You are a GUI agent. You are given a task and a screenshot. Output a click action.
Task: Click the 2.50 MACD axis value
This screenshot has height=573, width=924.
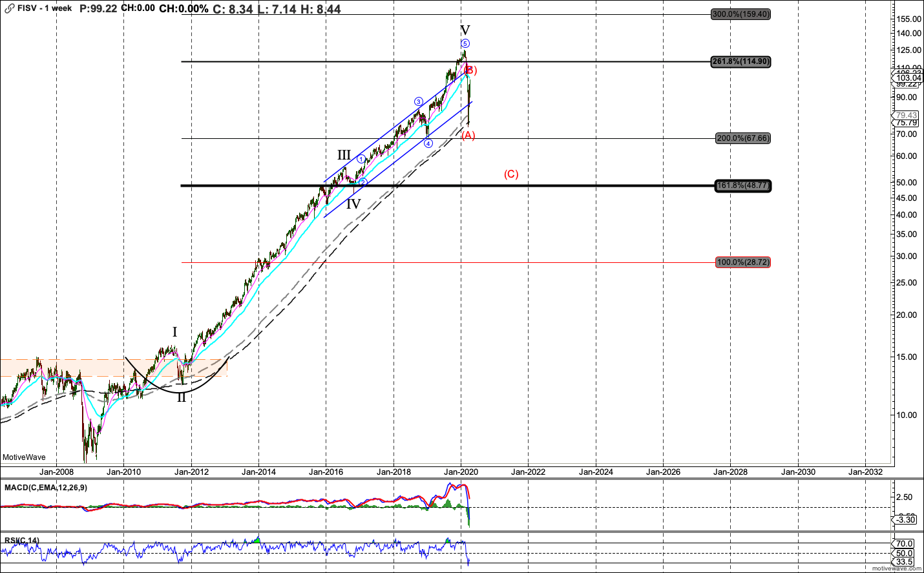pos(905,497)
